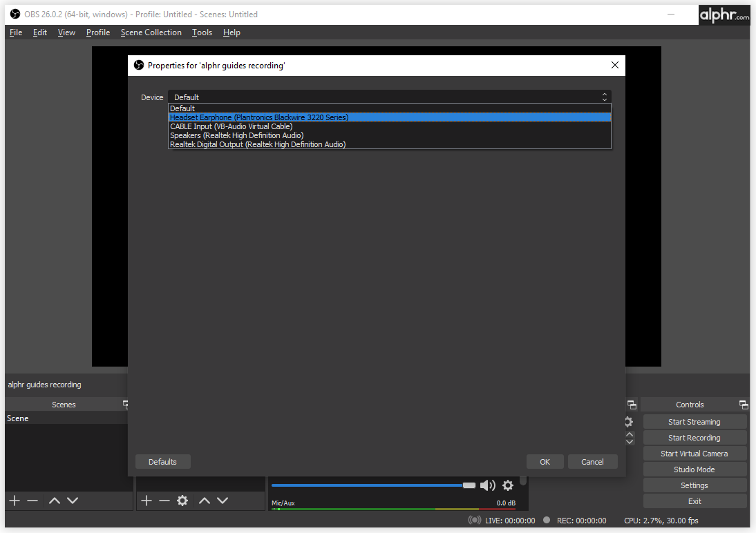Add a new scene with plus icon

[15, 501]
